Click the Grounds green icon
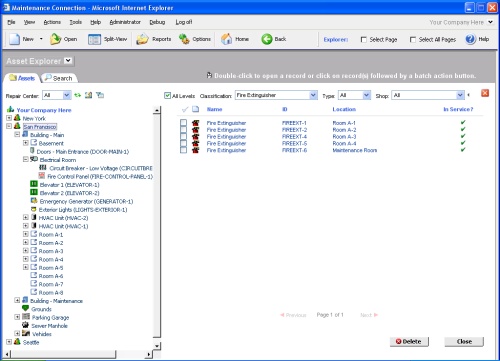The width and height of the screenshot is (500, 361). (25, 308)
